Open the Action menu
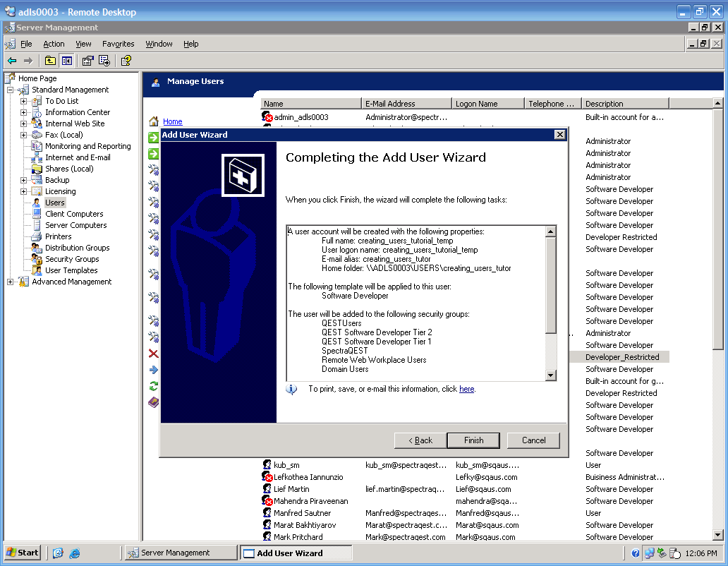Image resolution: width=728 pixels, height=566 pixels. (x=54, y=44)
